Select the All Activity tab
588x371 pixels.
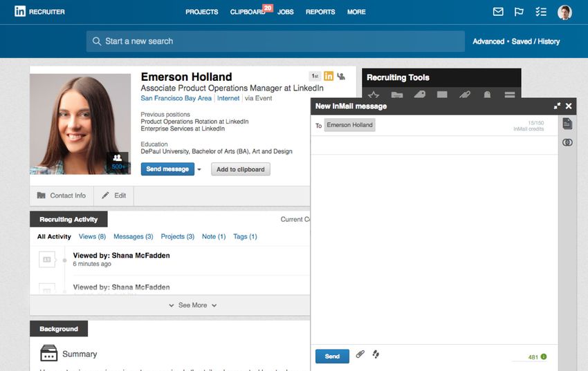[x=54, y=236]
